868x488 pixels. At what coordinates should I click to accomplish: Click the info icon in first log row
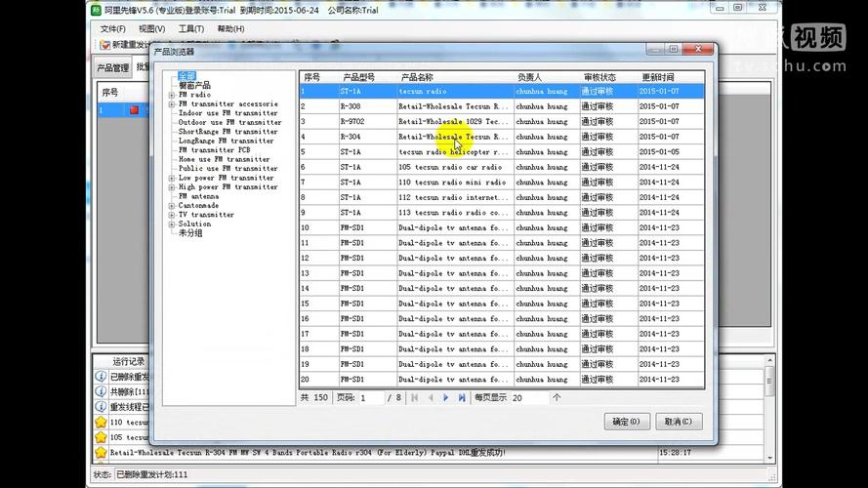pos(100,376)
